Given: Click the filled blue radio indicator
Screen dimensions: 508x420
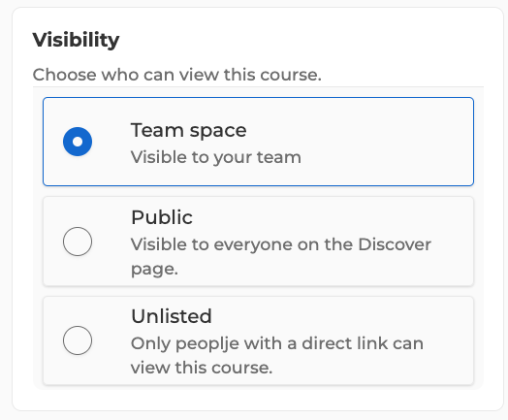Looking at the screenshot, I should click(x=78, y=142).
